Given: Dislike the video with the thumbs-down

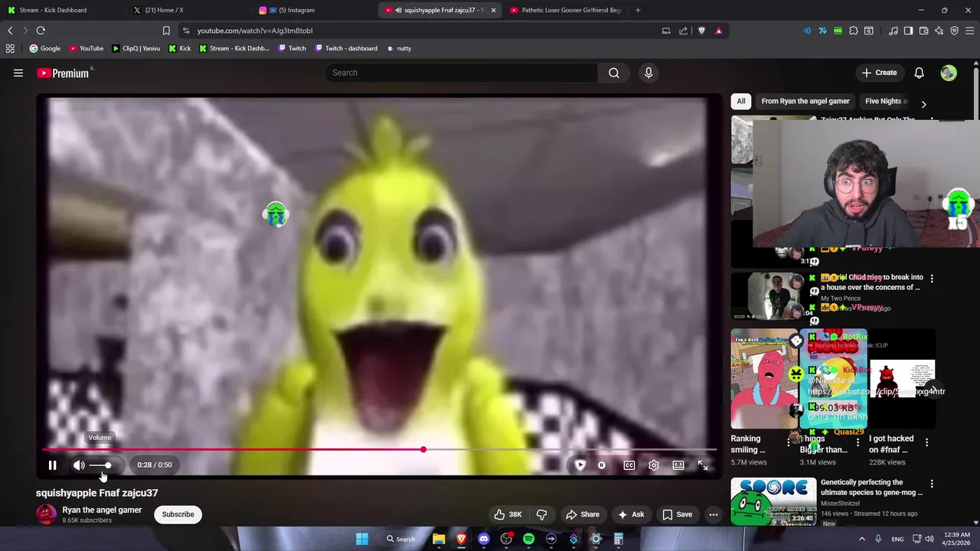Looking at the screenshot, I should point(541,514).
